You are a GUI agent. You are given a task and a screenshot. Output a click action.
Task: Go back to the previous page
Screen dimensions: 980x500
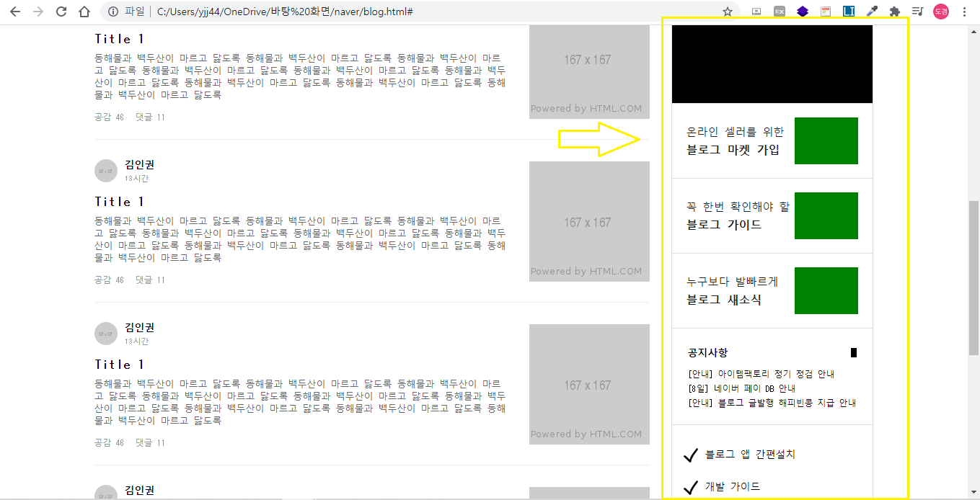15,12
